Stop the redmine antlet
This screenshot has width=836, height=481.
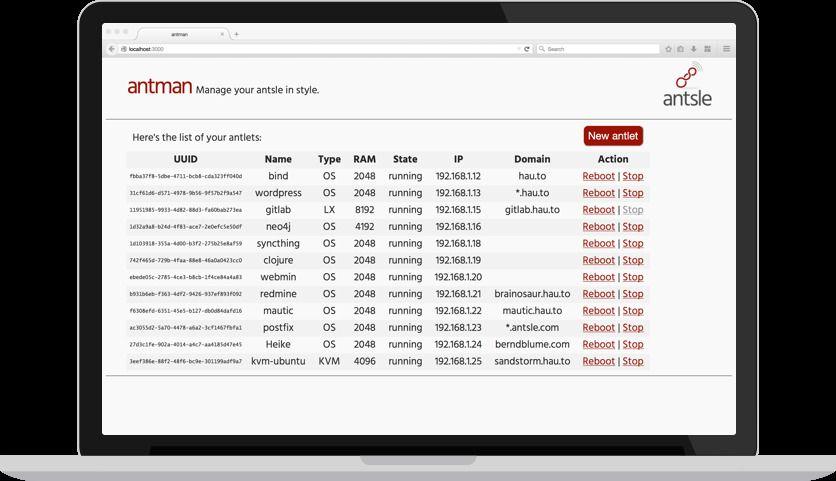(633, 294)
